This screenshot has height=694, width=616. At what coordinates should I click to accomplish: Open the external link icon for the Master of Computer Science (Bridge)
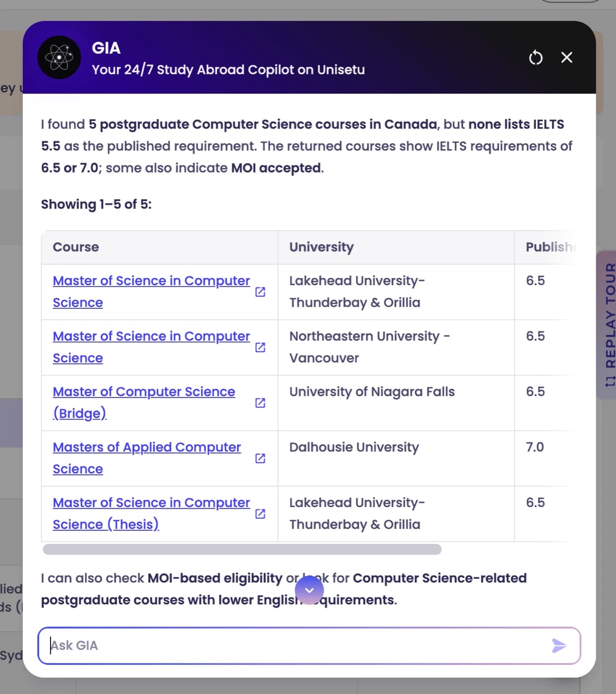(x=260, y=403)
